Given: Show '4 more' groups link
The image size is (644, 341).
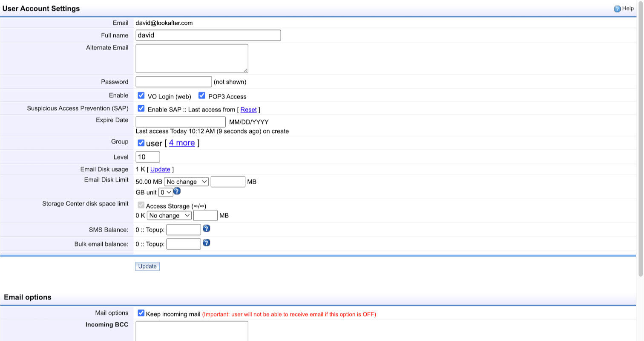Looking at the screenshot, I should pyautogui.click(x=182, y=143).
